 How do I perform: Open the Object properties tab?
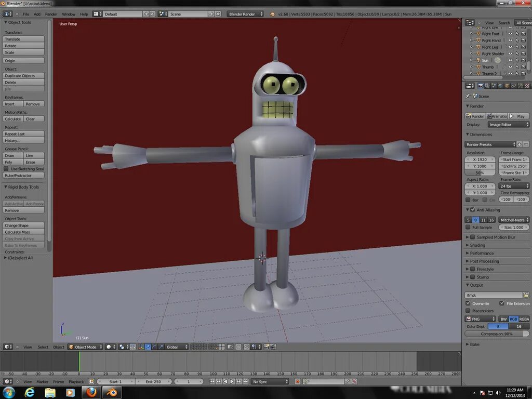pos(507,86)
